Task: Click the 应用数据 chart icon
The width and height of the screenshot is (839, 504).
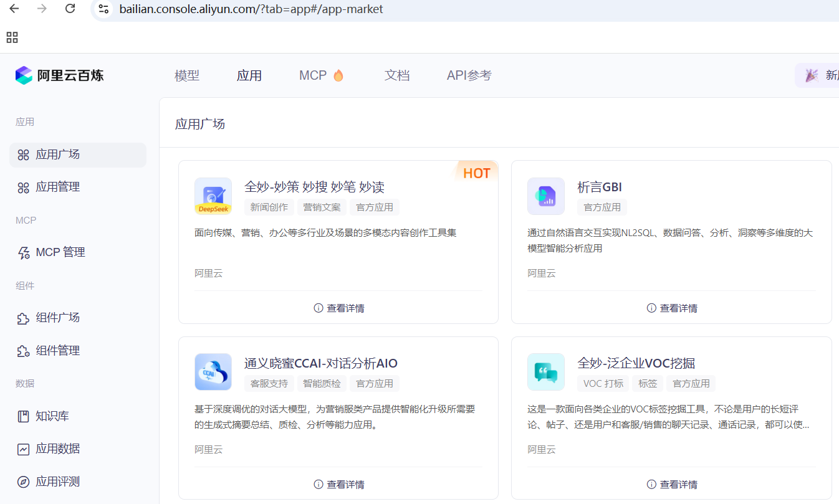Action: (x=24, y=449)
